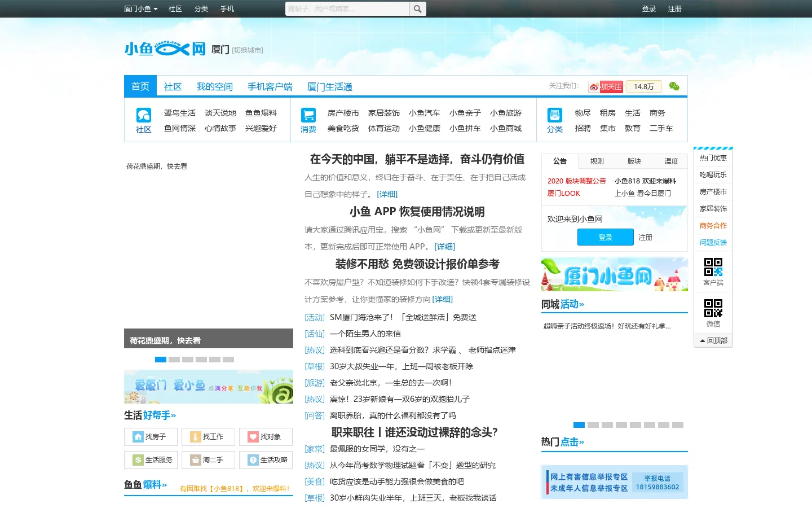This screenshot has height=508, width=812.
Task: Click 注册 beside the login button
Action: coord(646,238)
